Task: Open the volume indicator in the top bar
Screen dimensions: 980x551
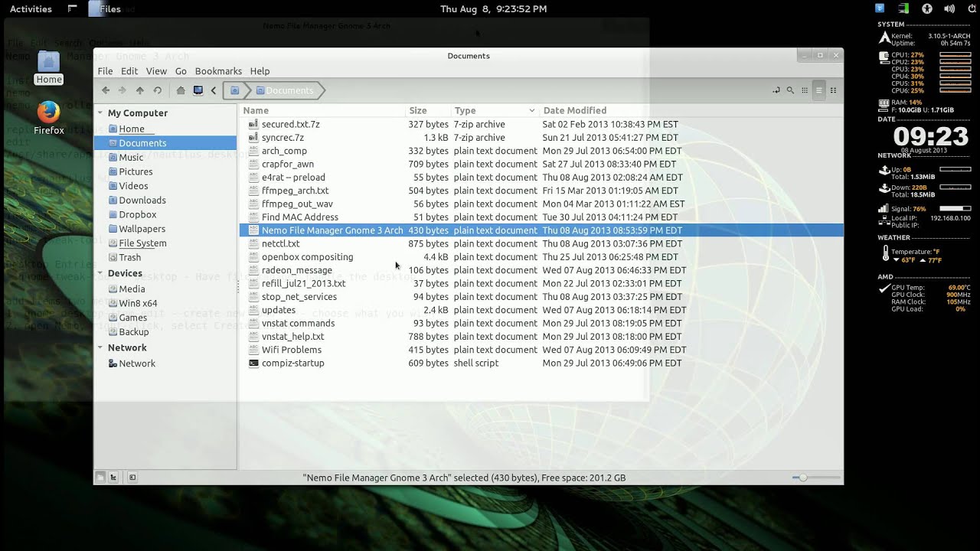Action: pos(949,9)
